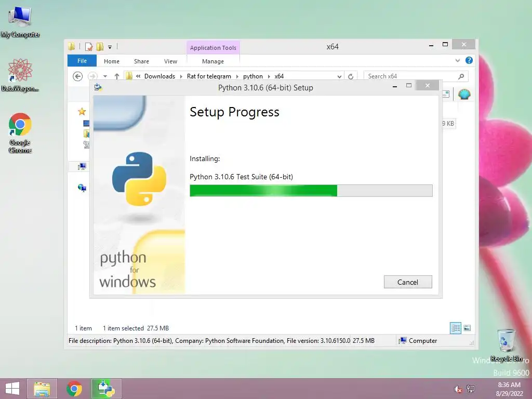Expand the python breadcrumb arrow
Screen dimensions: 532x399
click(x=269, y=76)
